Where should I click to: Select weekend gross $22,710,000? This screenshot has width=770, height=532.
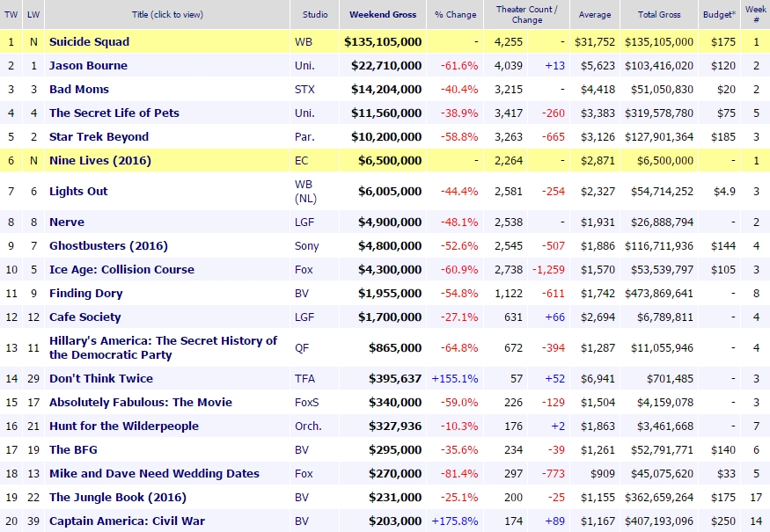[386, 65]
